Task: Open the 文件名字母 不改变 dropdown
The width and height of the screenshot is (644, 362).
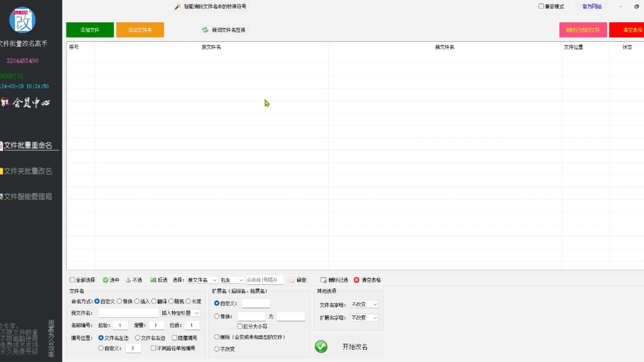Action: click(x=364, y=304)
